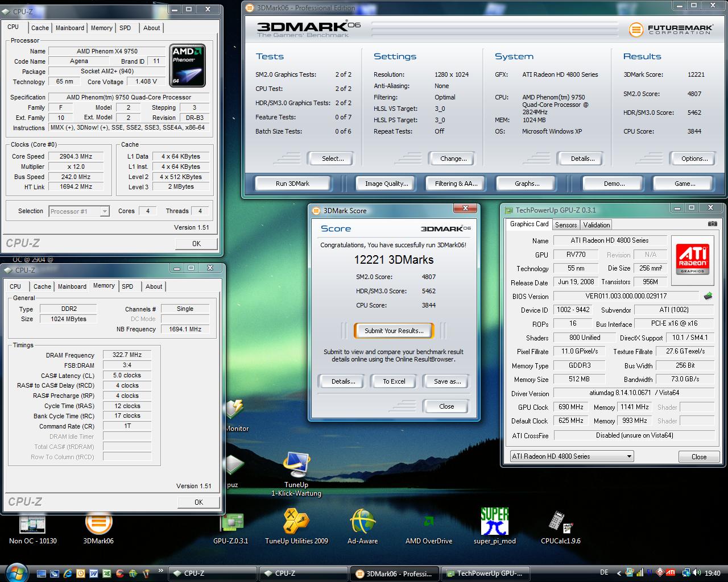The width and height of the screenshot is (728, 582).
Task: Click OK in lower CPU-Z Memory window
Action: coord(198,502)
